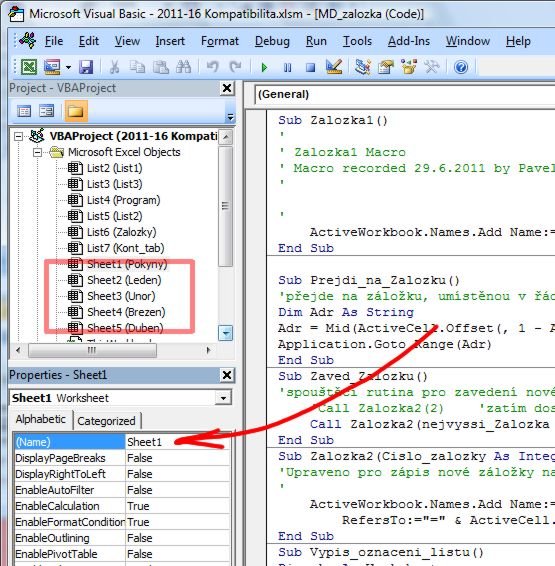Click the (Name) property value Sheet1
The width and height of the screenshot is (555, 566).
[177, 442]
